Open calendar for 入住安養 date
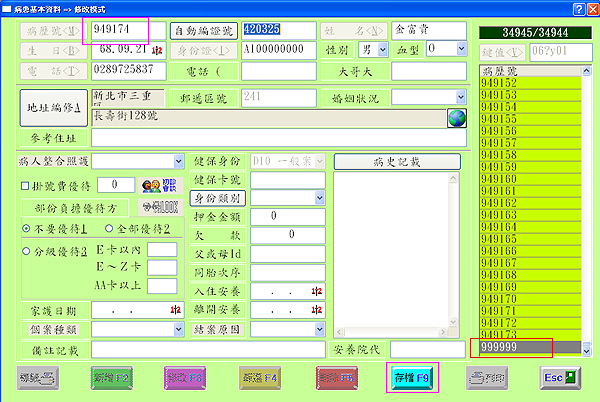 pos(317,290)
